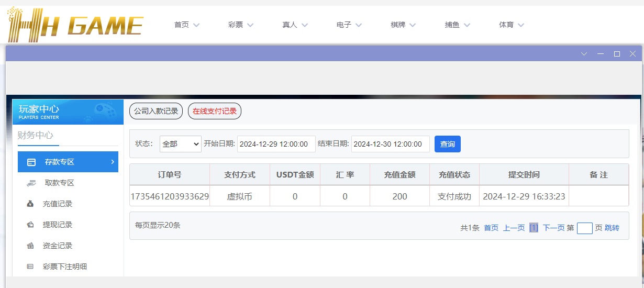Click the 彩票下注明细 list icon
644x288 pixels.
(x=30, y=267)
